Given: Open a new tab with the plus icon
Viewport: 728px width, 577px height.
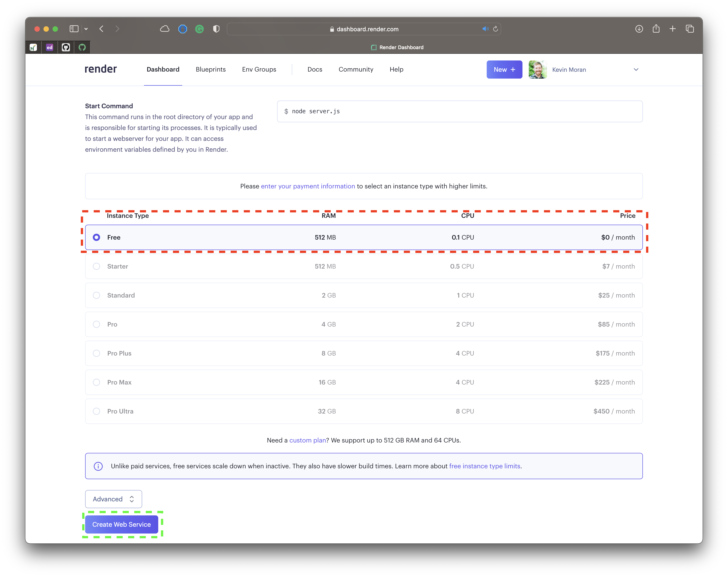Looking at the screenshot, I should [x=673, y=29].
